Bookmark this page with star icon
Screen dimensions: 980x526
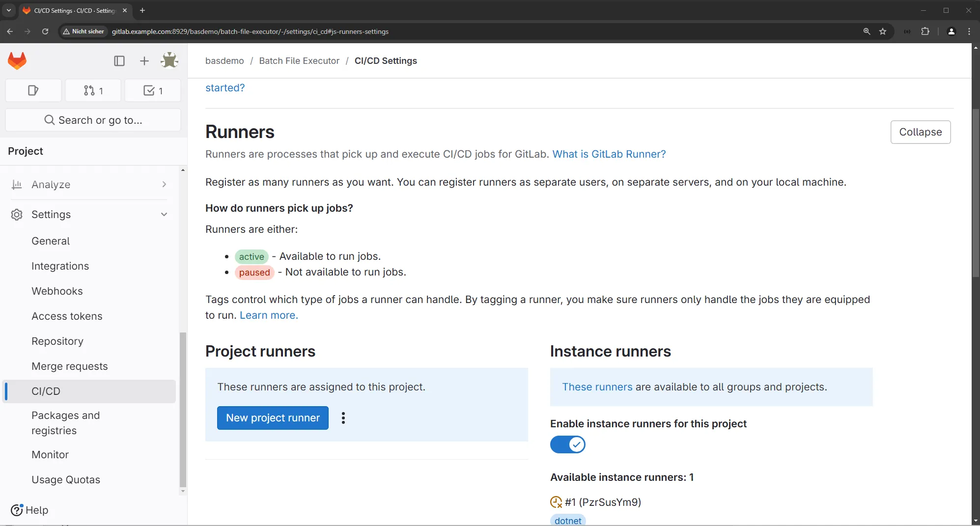[x=883, y=31]
